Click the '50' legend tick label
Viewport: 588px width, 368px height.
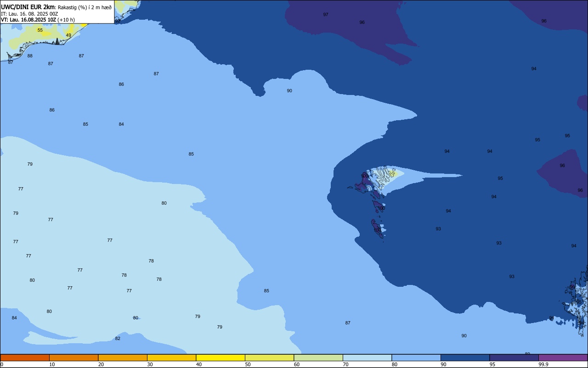[x=248, y=364]
